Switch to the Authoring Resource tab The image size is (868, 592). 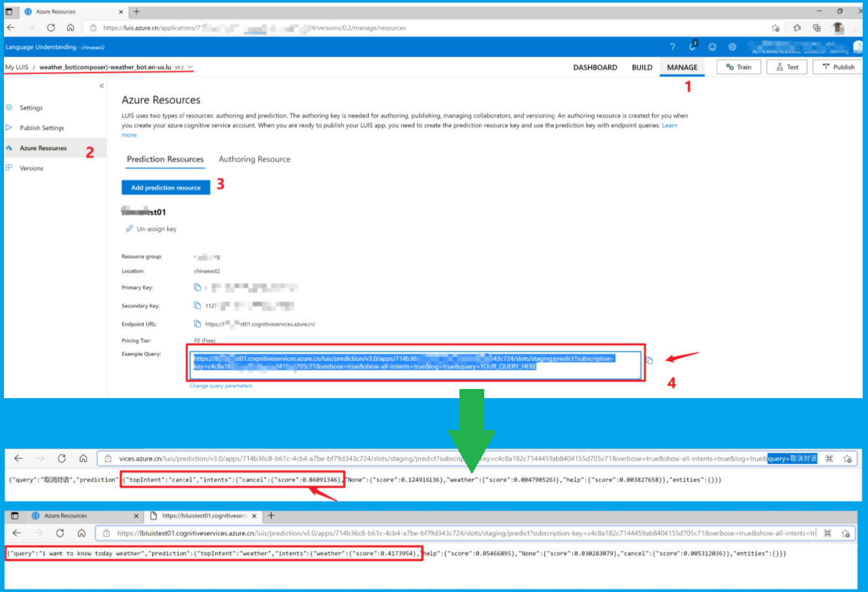tap(254, 159)
